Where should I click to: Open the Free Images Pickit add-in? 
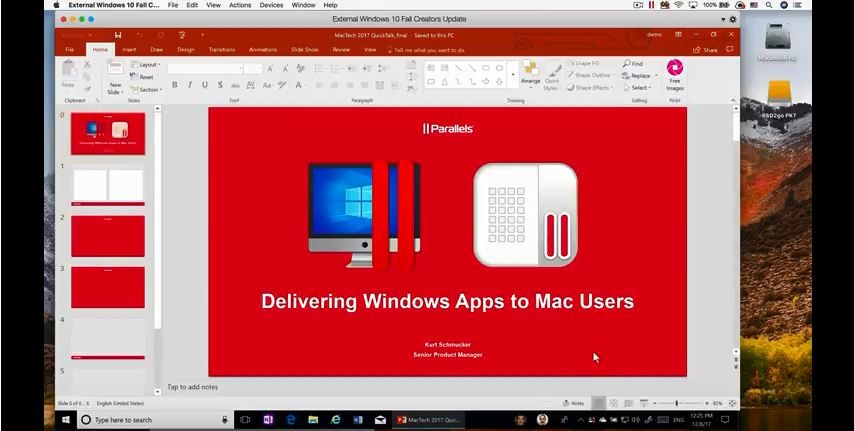pyautogui.click(x=675, y=75)
